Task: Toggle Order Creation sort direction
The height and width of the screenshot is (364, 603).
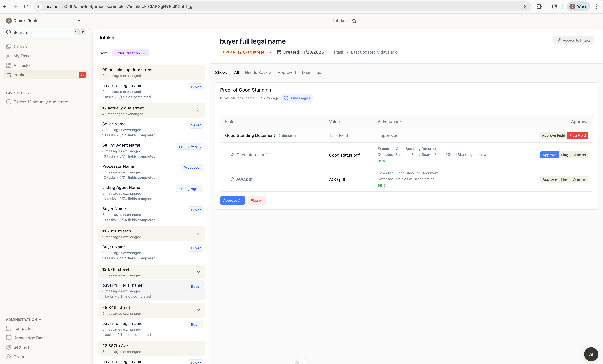Action: (x=130, y=53)
